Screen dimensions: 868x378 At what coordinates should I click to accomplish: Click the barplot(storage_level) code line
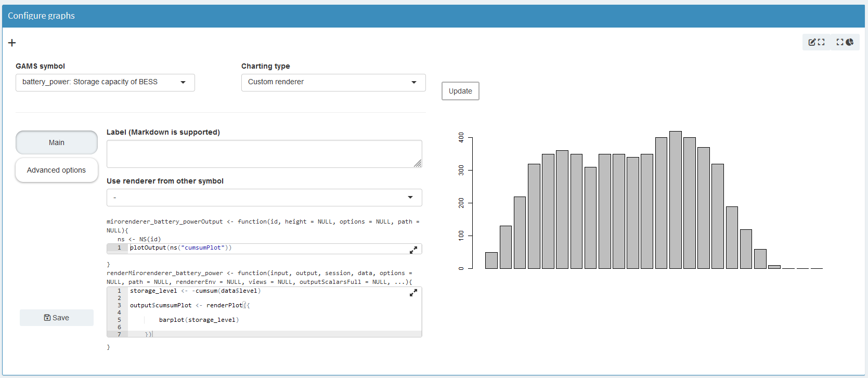pyautogui.click(x=199, y=320)
